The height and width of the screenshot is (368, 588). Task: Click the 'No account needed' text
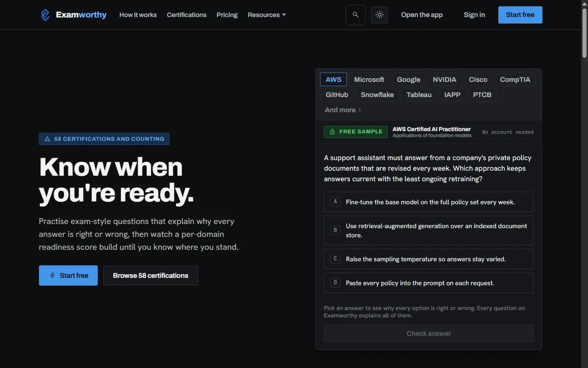coord(508,132)
